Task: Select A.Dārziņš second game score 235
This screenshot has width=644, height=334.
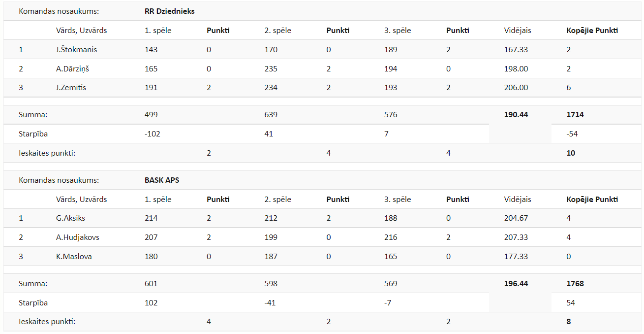Action: [x=271, y=69]
